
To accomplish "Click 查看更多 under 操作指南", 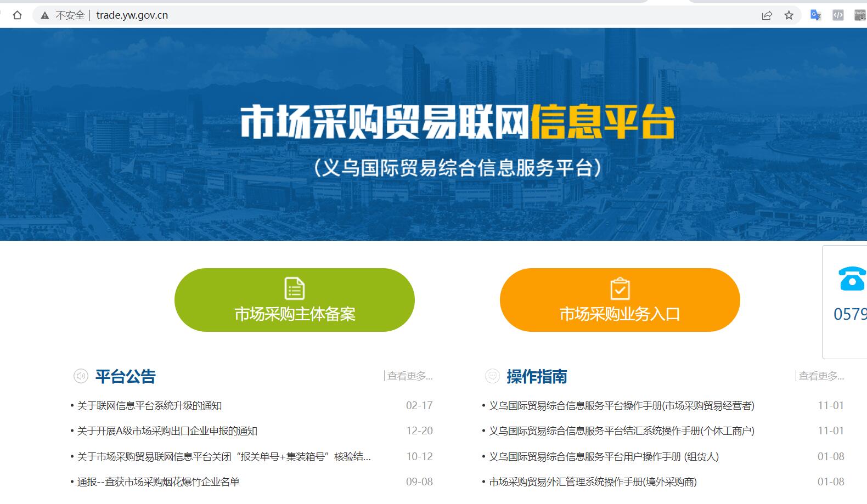I will pyautogui.click(x=821, y=376).
